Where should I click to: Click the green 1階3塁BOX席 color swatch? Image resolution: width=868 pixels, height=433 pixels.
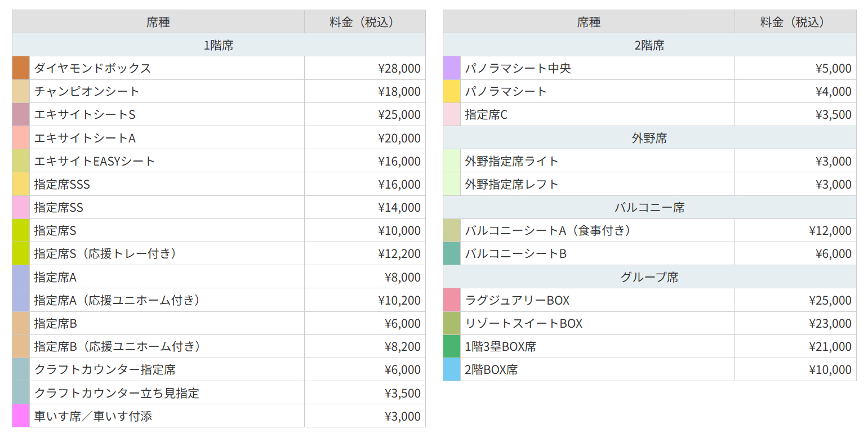click(x=452, y=346)
